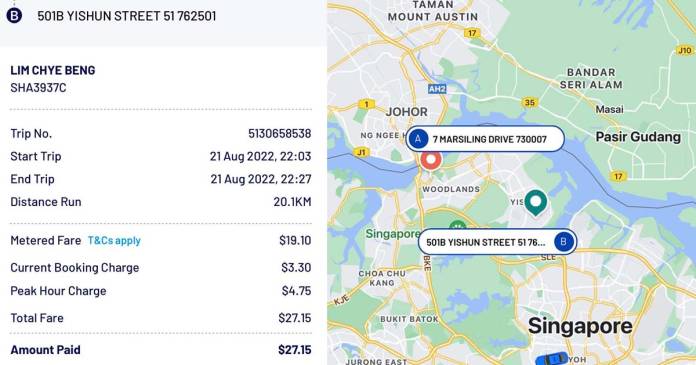Click the vehicle plate SHA3937C
696x365 pixels.
(x=38, y=88)
